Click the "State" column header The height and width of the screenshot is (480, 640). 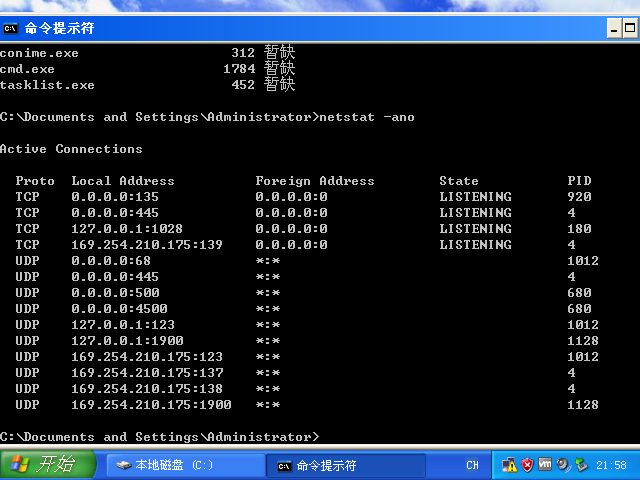(459, 181)
